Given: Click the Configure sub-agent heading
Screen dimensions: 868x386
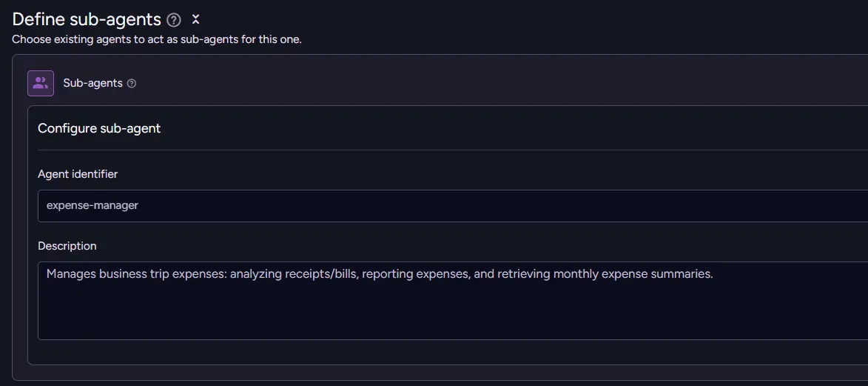Looking at the screenshot, I should point(99,128).
